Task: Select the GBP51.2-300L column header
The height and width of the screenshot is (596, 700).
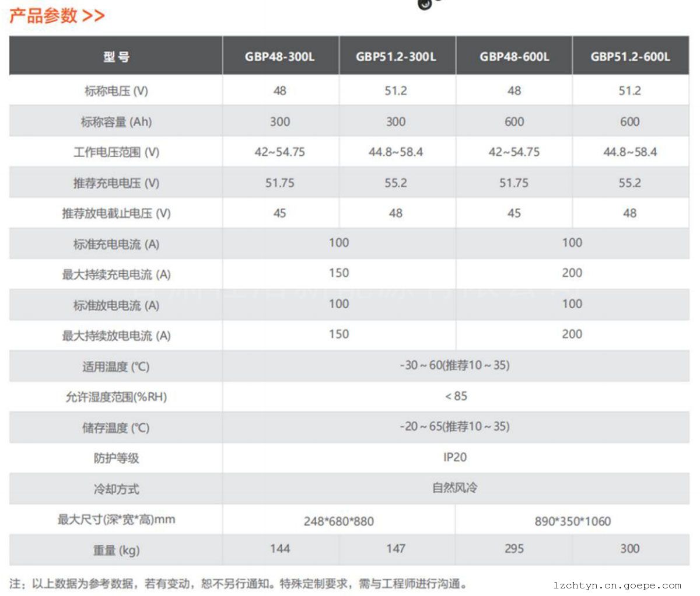Action: coord(395,57)
